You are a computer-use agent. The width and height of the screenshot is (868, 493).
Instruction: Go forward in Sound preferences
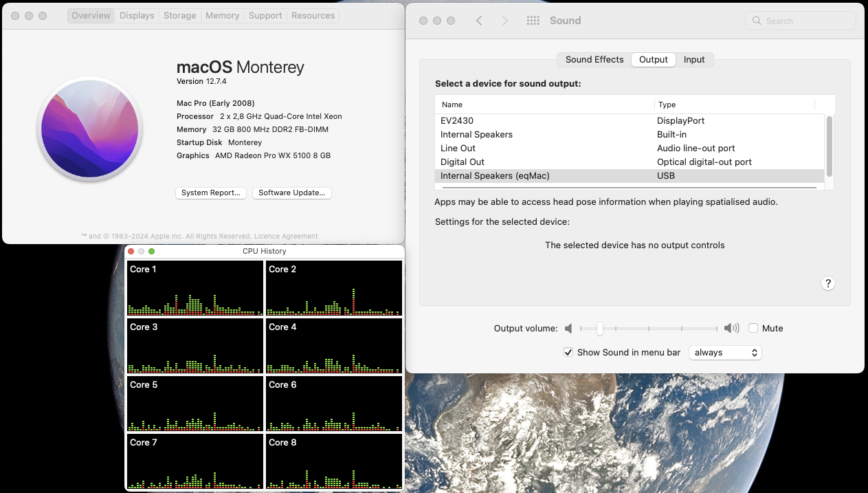pos(505,21)
